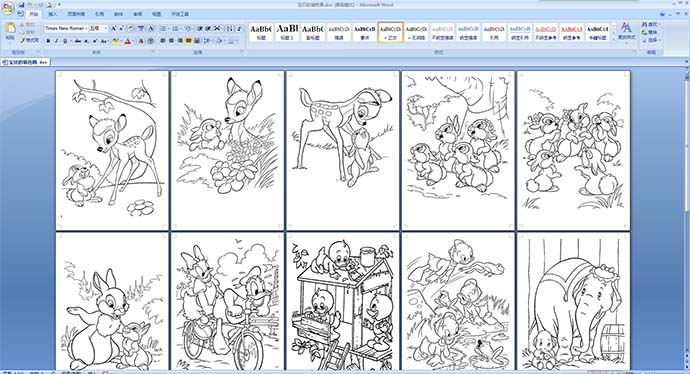Click the Shrink Font icon
This screenshot has height=374, width=690.
pyautogui.click(x=121, y=28)
